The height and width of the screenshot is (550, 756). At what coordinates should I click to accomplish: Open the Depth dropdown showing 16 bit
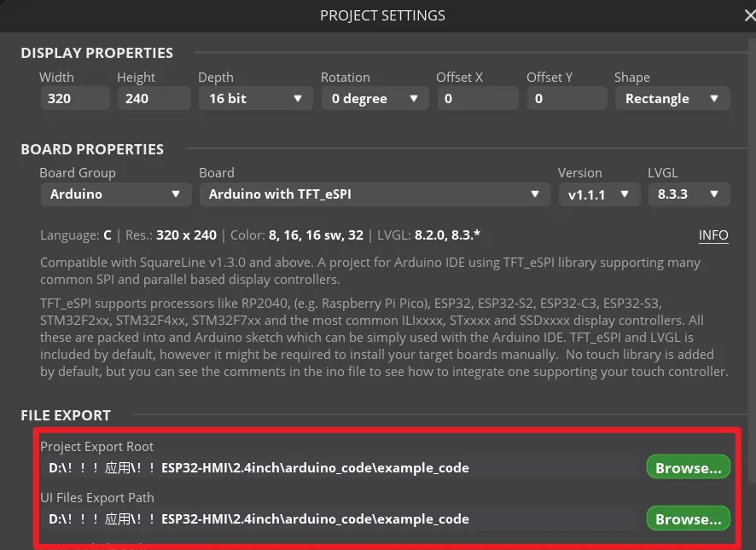tap(255, 99)
